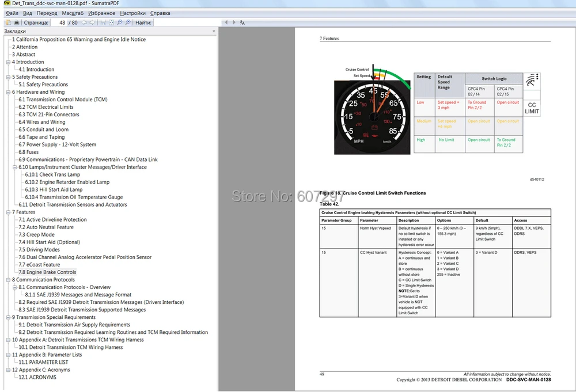576x392 pixels.
Task: Collapse the 4 Introduction tree node
Action: tap(8, 62)
